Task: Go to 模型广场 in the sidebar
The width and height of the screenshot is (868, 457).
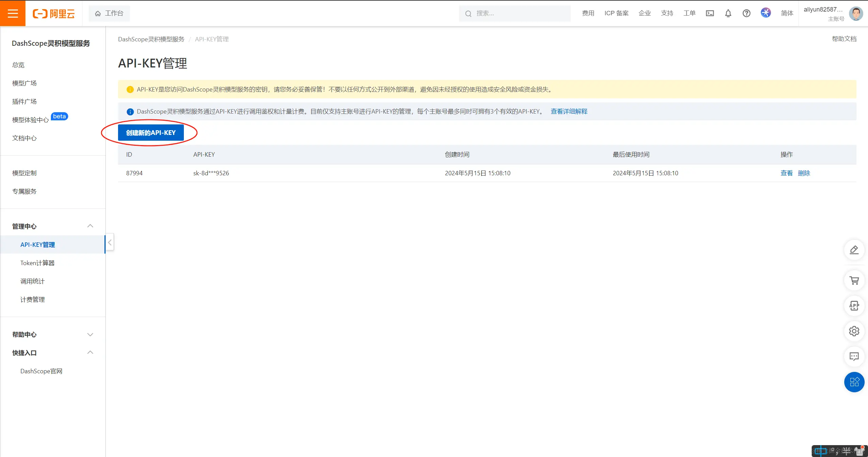Action: [24, 83]
